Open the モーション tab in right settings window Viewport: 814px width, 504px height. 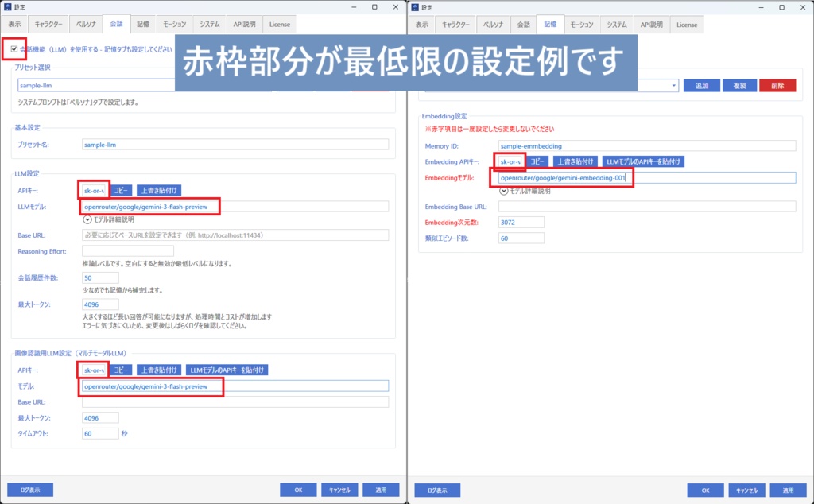581,25
